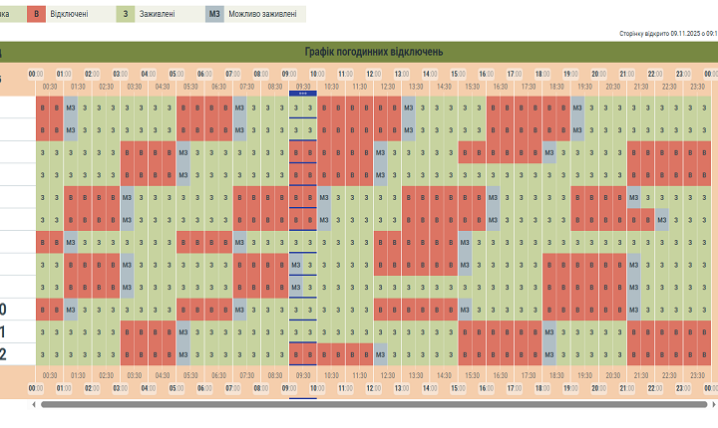
Task: Select the «Можливо заживлені» legend label
Action: pyautogui.click(x=263, y=14)
